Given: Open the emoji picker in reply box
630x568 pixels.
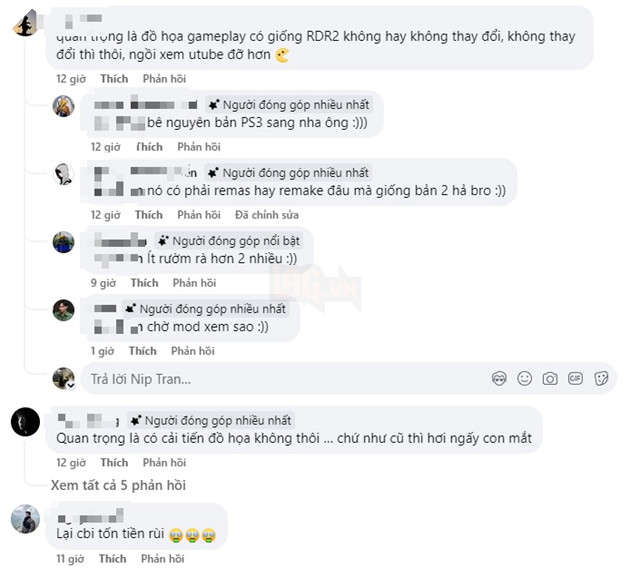Looking at the screenshot, I should pyautogui.click(x=524, y=378).
